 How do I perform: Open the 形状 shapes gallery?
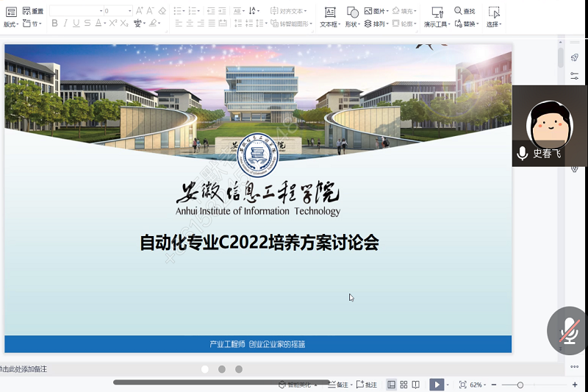(x=352, y=17)
